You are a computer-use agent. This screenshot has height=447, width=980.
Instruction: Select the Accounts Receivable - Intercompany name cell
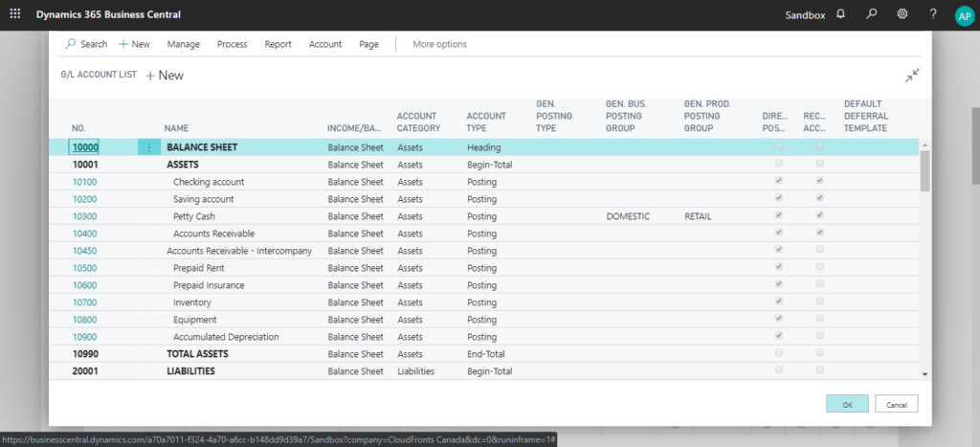pyautogui.click(x=239, y=251)
